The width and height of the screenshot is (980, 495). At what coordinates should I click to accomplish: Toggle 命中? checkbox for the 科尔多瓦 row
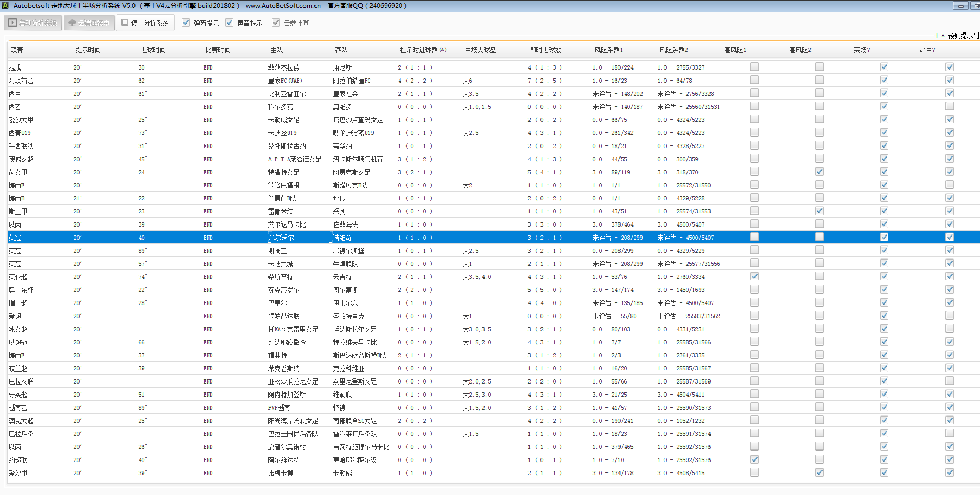click(949, 106)
